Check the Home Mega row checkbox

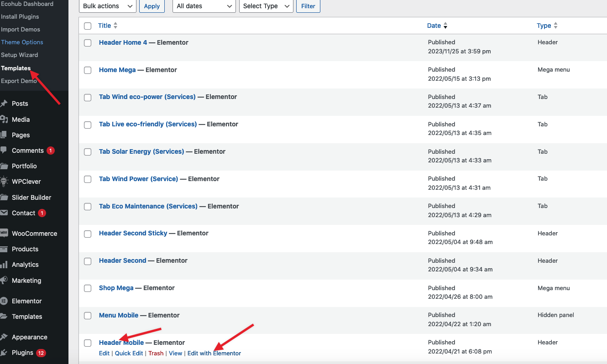coord(88,70)
